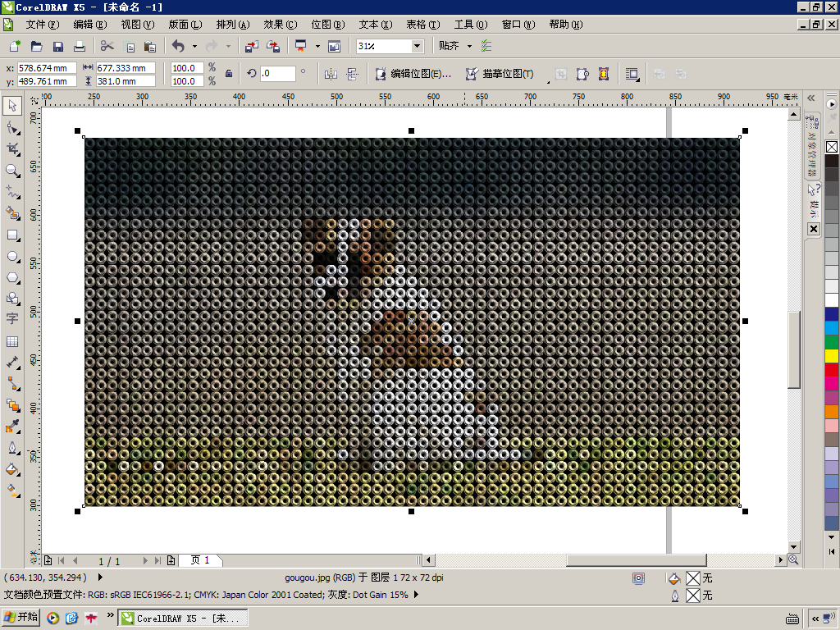The height and width of the screenshot is (630, 840).
Task: Open the 位图 menu
Action: point(328,25)
